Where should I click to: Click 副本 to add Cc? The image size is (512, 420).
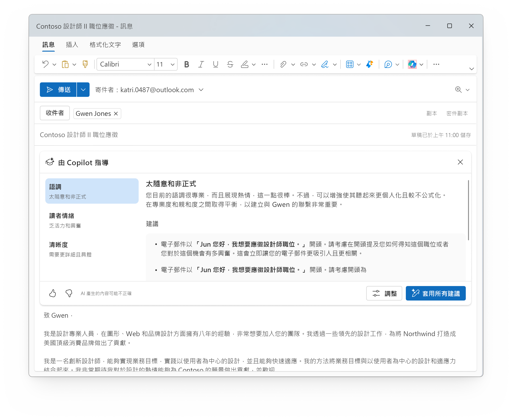click(x=432, y=113)
